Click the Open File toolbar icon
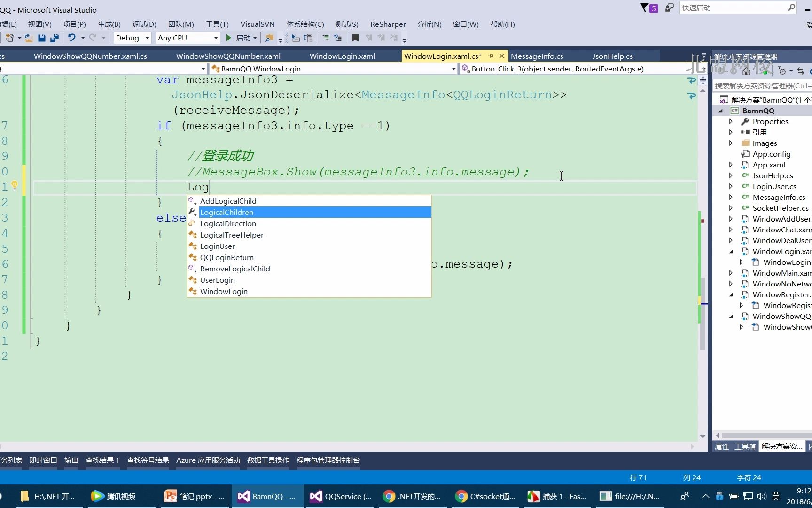Screen dimensions: 812x508 [29, 38]
